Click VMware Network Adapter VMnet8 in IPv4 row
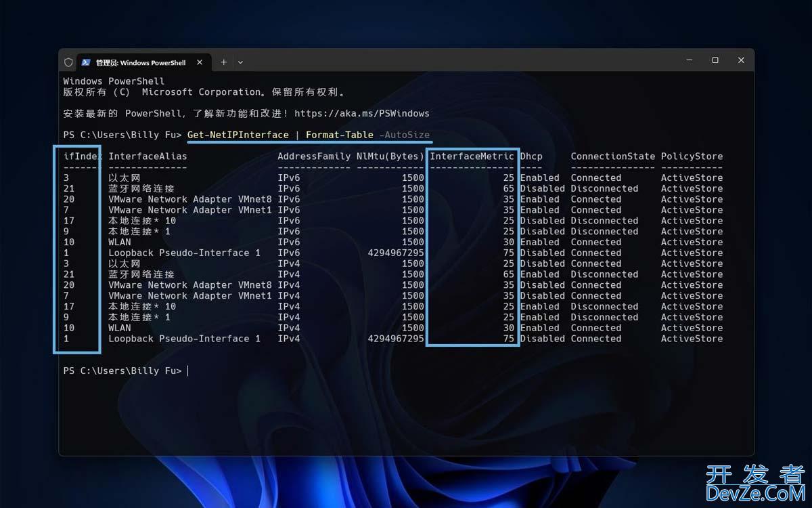Viewport: 812px width, 508px height. (190, 285)
